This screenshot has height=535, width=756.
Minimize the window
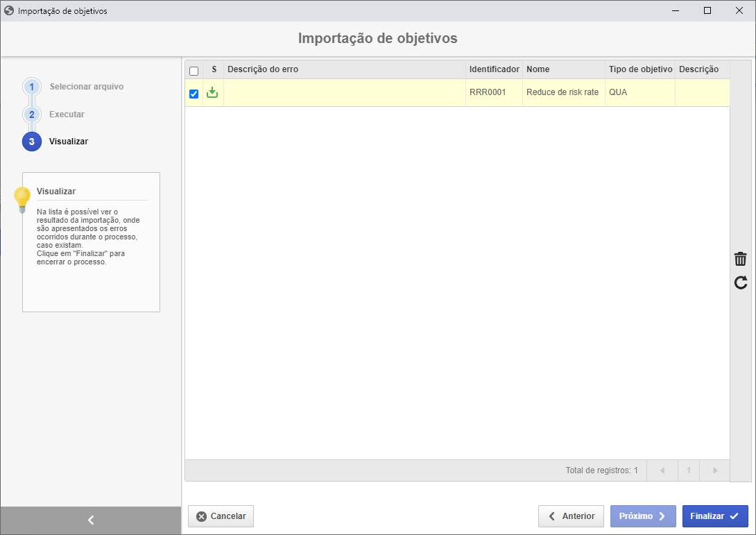pos(676,10)
